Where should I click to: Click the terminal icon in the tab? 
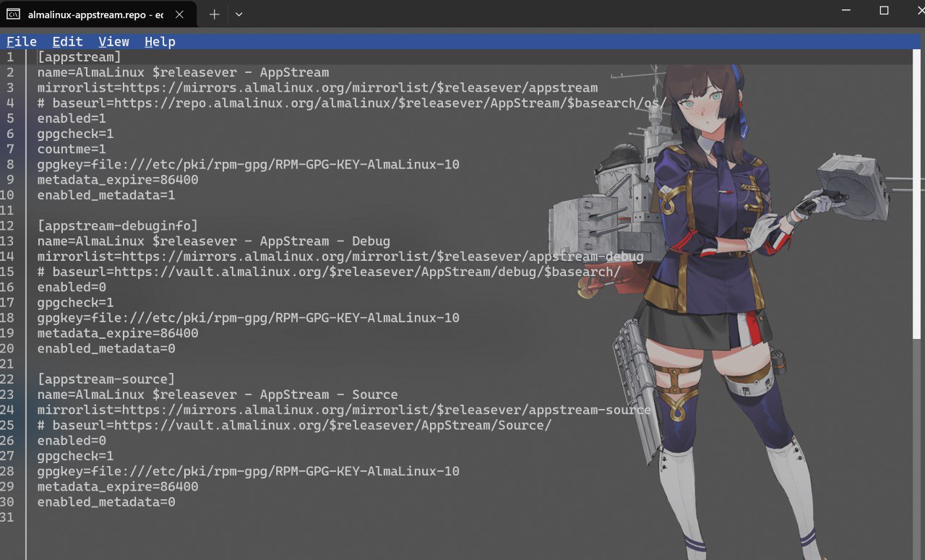click(x=13, y=14)
